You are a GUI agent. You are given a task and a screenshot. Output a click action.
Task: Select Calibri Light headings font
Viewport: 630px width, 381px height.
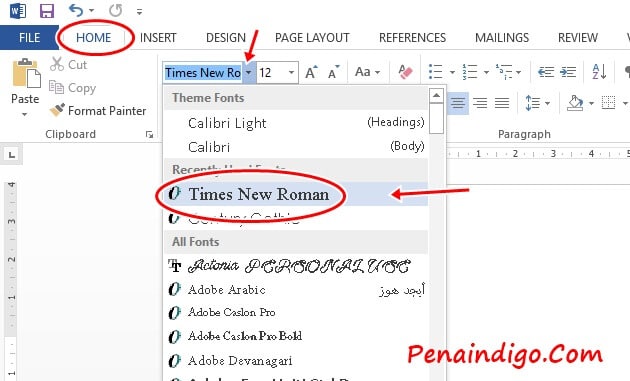click(x=296, y=123)
